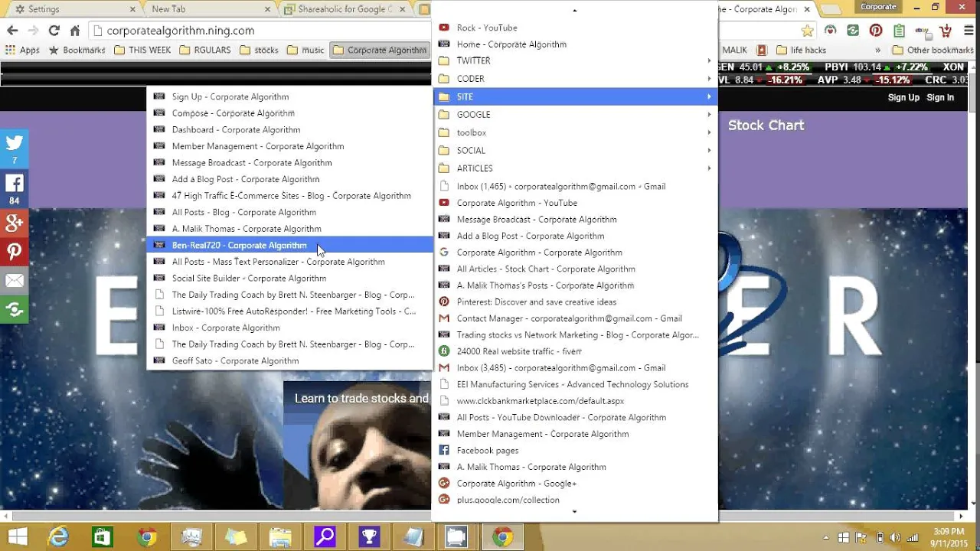
Task: Pin page using Pinterest sidebar icon
Action: pyautogui.click(x=15, y=252)
